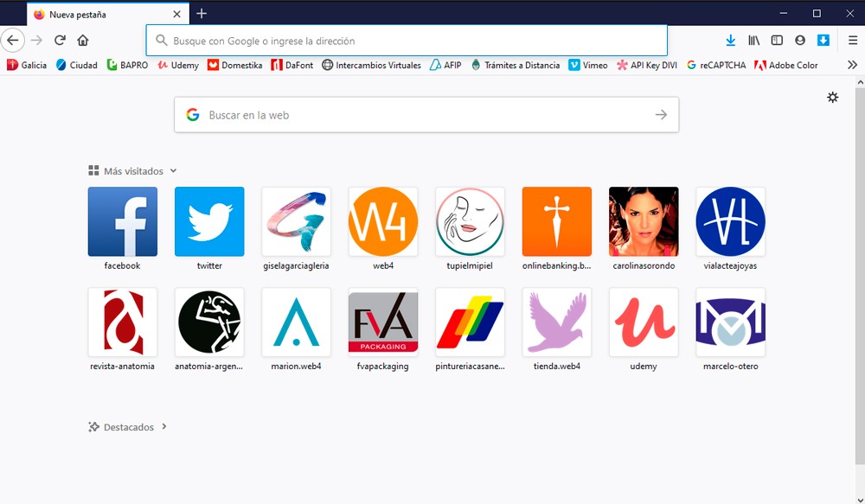This screenshot has width=865, height=504.
Task: Open the Udemy bookmark in toolbar
Action: pos(177,65)
